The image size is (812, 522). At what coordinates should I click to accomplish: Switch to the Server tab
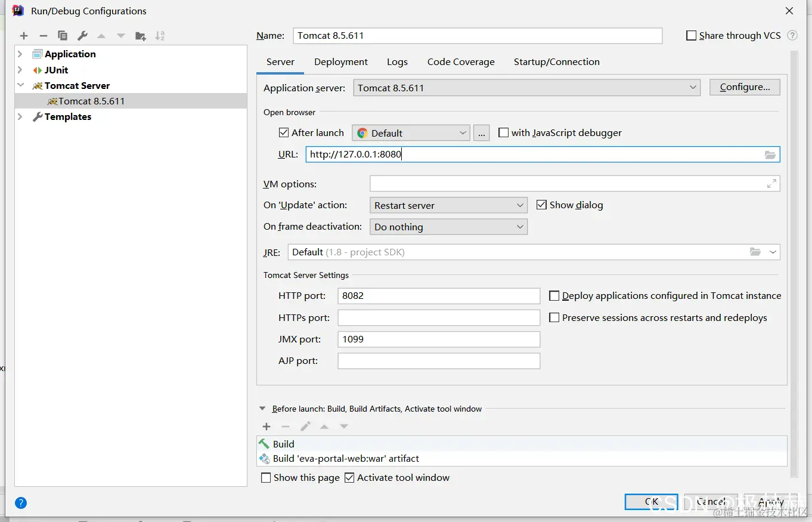(x=280, y=62)
